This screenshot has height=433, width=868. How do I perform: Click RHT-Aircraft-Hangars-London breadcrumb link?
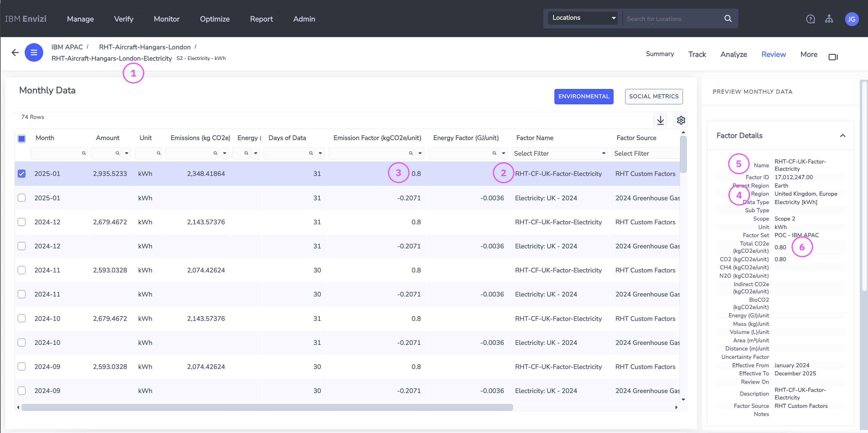(144, 47)
